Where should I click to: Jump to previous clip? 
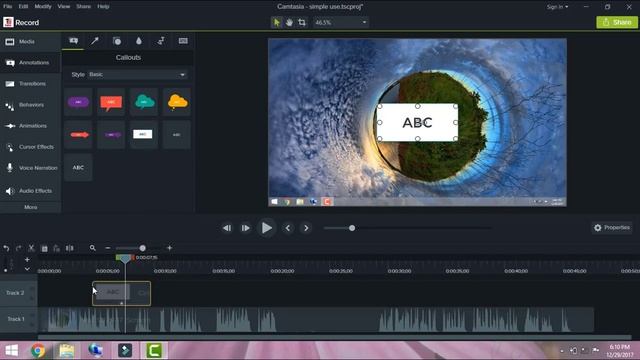288,228
